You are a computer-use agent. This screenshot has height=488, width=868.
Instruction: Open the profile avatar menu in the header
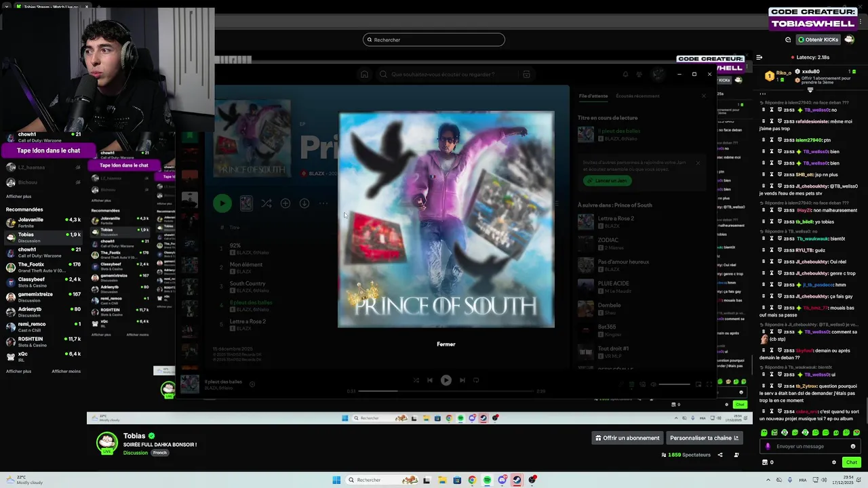pyautogui.click(x=849, y=39)
